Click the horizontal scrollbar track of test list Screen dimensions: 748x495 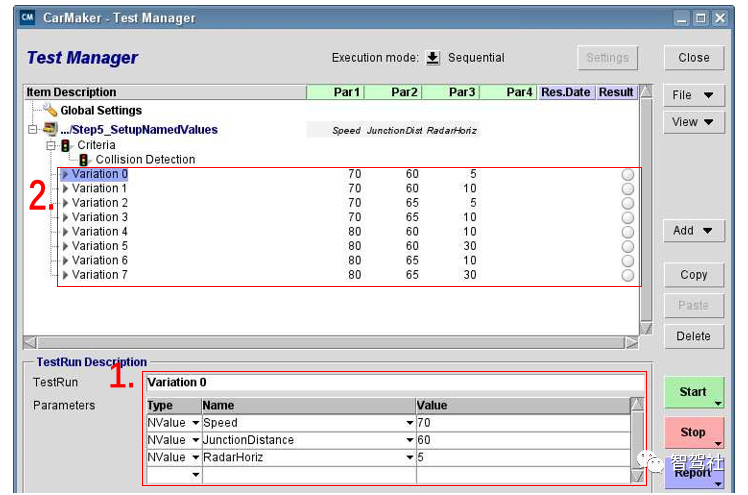tap(331, 342)
